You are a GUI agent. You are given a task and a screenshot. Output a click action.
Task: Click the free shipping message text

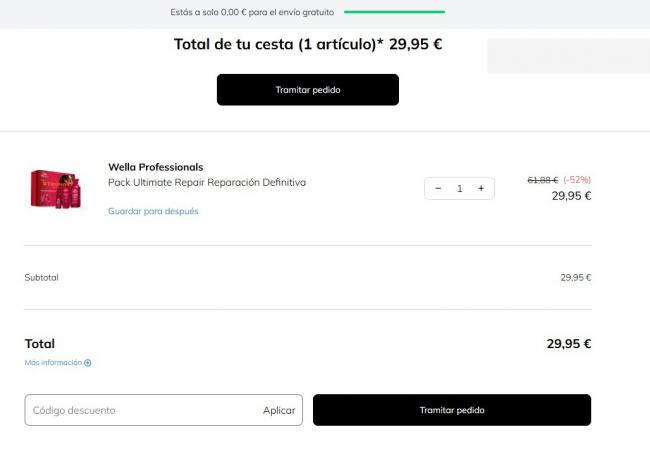tap(253, 12)
